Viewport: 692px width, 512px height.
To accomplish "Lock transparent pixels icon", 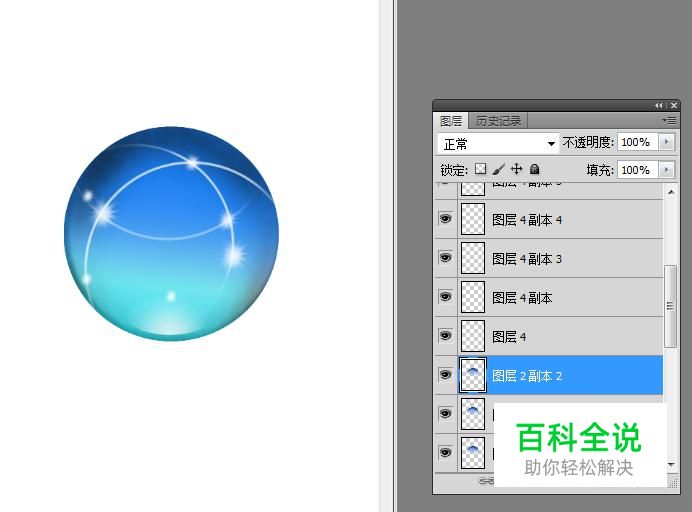I will click(x=481, y=169).
